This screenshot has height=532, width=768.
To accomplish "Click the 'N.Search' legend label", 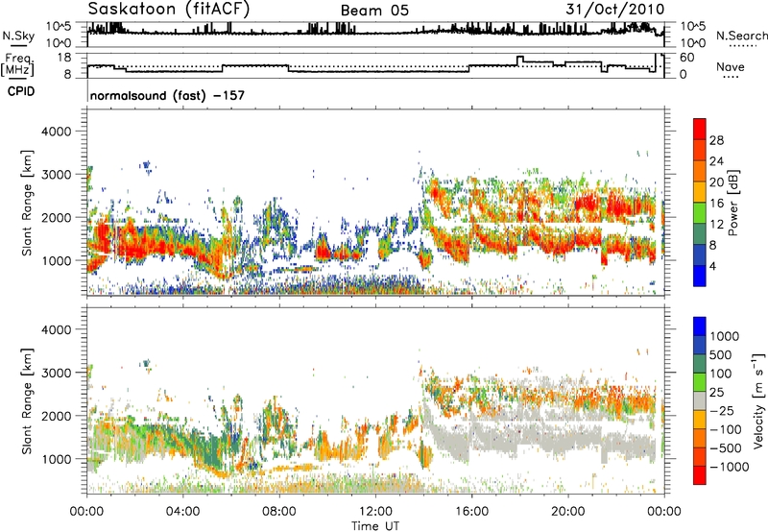I will coord(741,36).
